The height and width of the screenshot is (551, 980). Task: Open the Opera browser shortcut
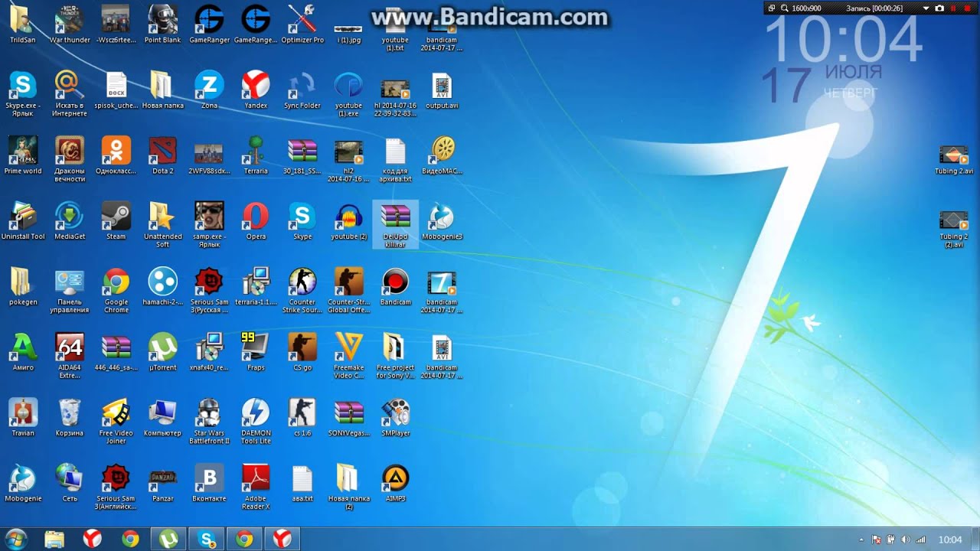[256, 221]
